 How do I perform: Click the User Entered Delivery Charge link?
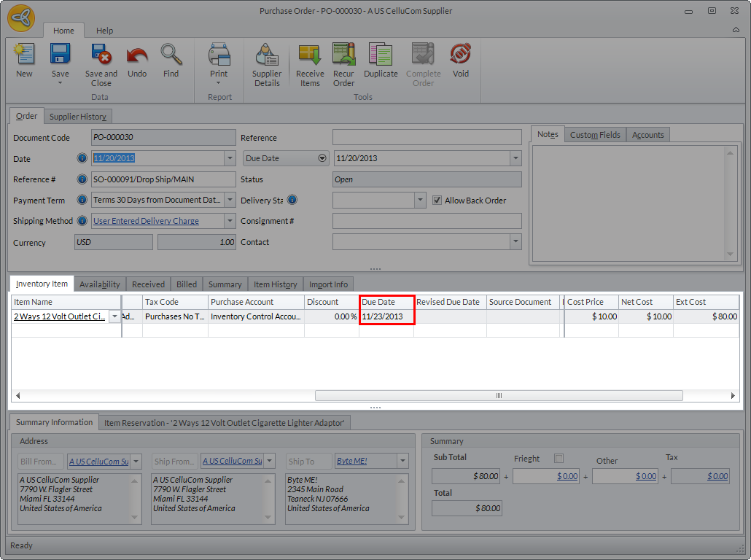146,221
